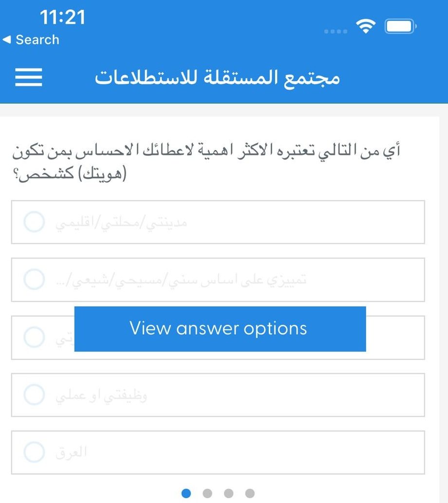The height and width of the screenshot is (503, 448).
Task: Tap the مجتمع المستقلة للاستطلاعات header title
Action: pos(217,77)
